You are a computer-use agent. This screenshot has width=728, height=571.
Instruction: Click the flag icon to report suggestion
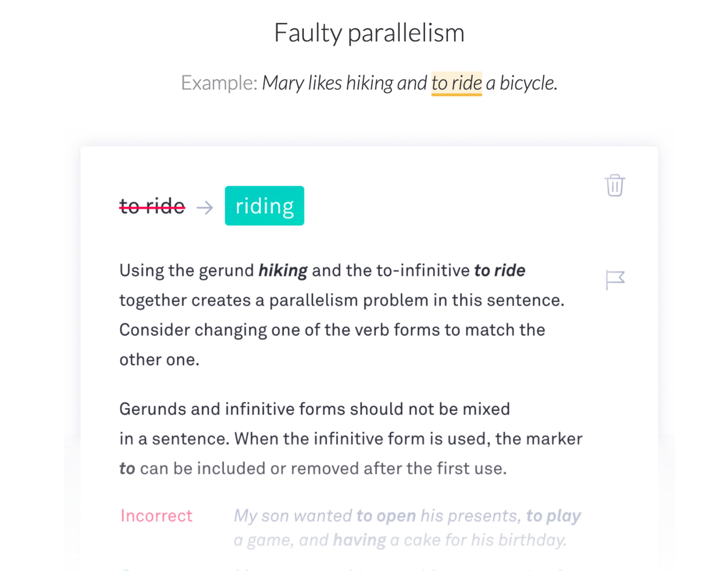click(x=615, y=280)
